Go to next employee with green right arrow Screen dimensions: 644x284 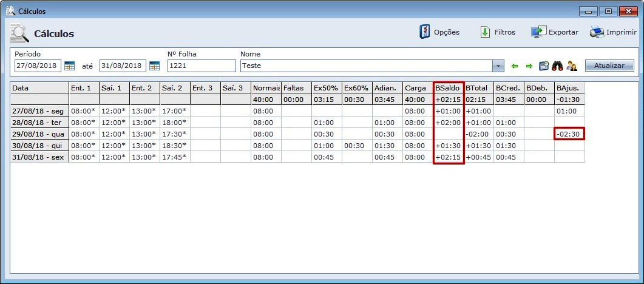tap(529, 66)
